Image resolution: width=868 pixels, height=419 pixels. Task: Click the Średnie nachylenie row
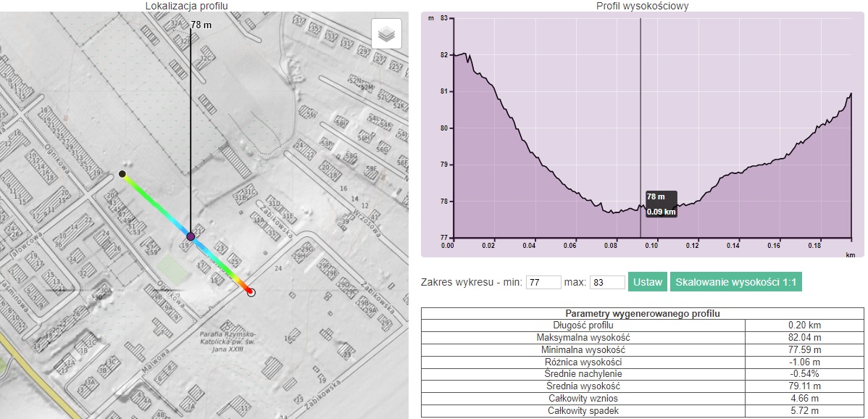pyautogui.click(x=583, y=374)
